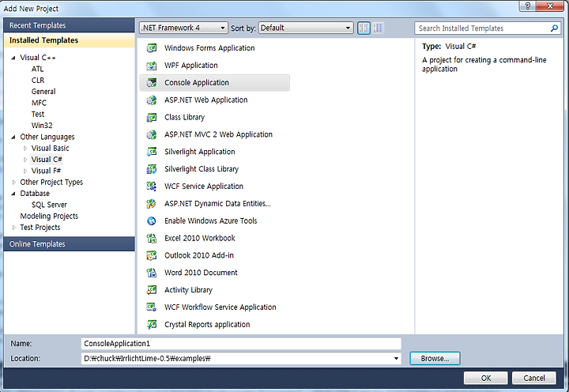Expand the Other Project Types node
Viewport: 569px width, 392px height.
coord(13,183)
